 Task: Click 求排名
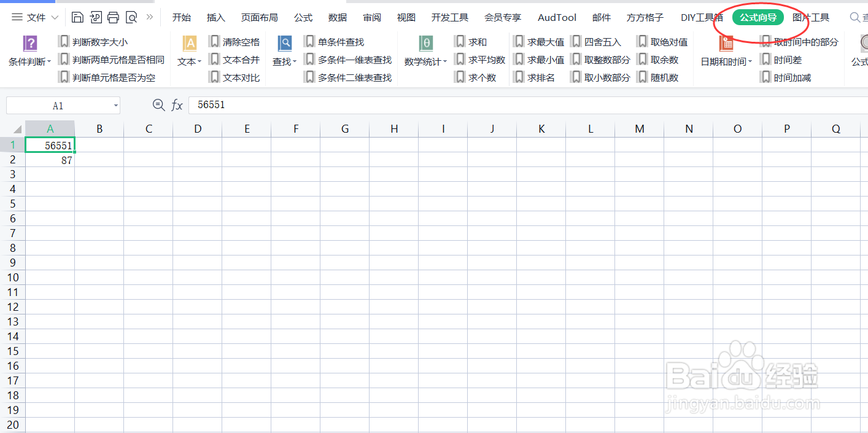point(534,77)
